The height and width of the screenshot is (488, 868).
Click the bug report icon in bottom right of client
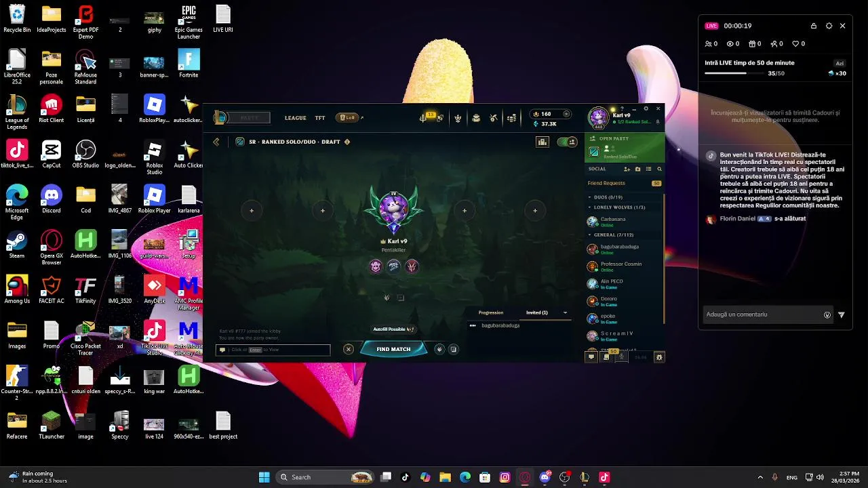(658, 357)
